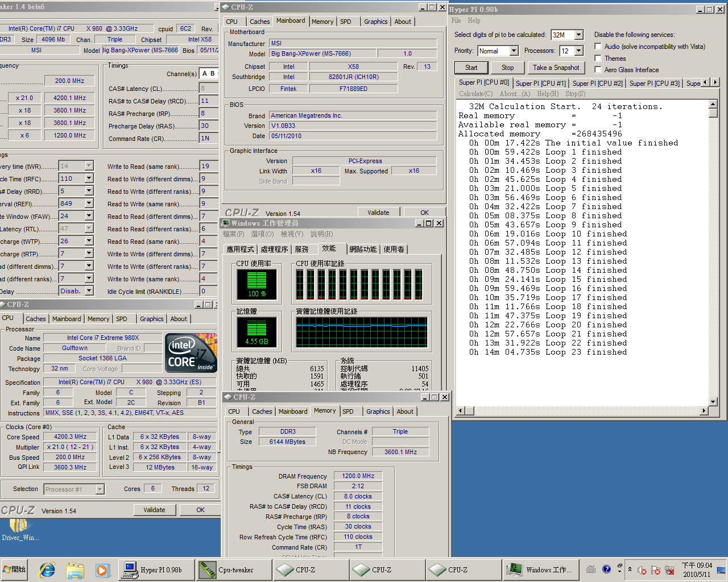Expand the tREFI 849 dropdown

(89, 203)
